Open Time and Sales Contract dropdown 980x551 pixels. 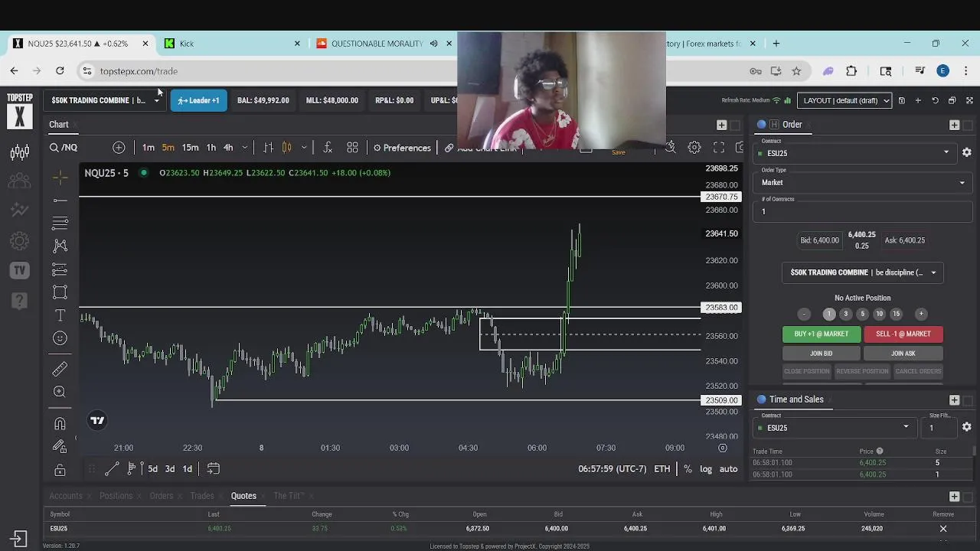(x=835, y=428)
